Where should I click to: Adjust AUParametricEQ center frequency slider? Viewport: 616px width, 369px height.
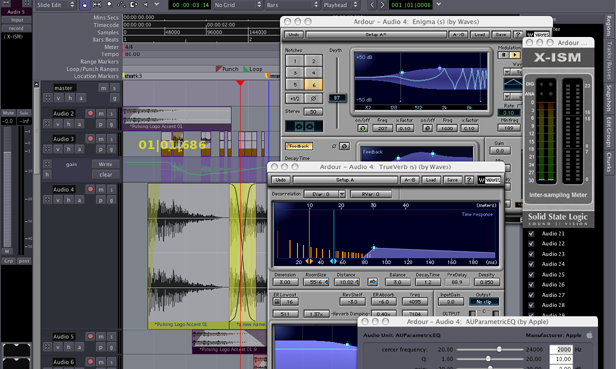click(499, 349)
